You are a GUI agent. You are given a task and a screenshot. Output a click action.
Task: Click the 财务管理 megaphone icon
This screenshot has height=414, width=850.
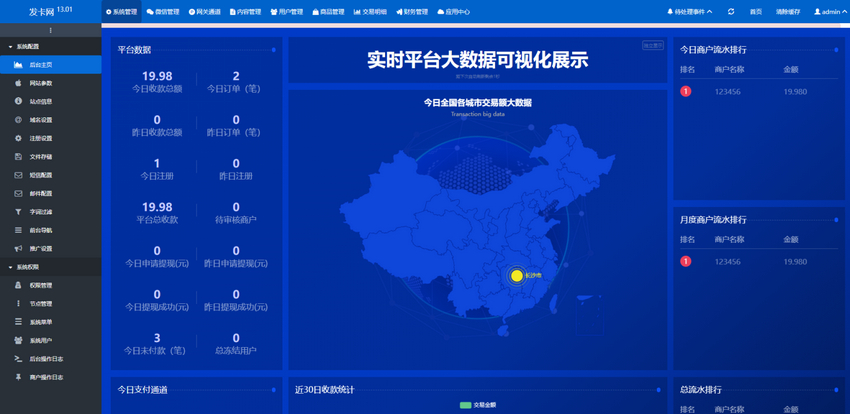tap(399, 12)
